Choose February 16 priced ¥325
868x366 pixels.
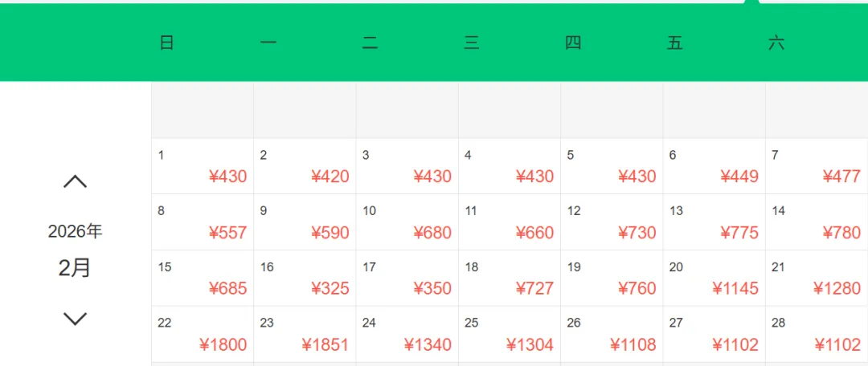point(305,278)
